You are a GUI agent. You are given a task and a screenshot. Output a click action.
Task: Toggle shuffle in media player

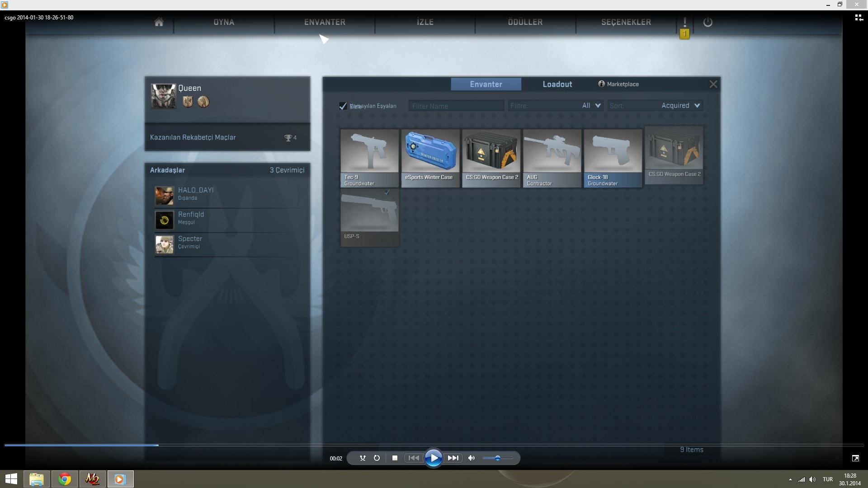click(363, 458)
